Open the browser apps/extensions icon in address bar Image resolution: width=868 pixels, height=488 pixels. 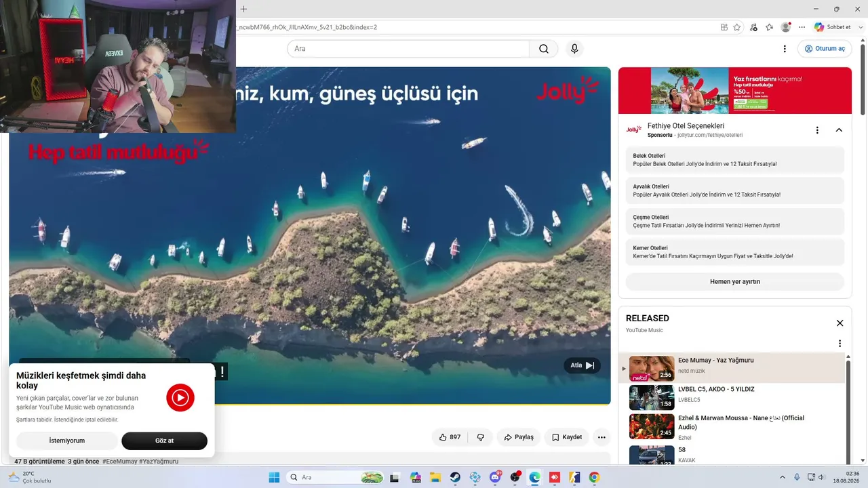[724, 27]
